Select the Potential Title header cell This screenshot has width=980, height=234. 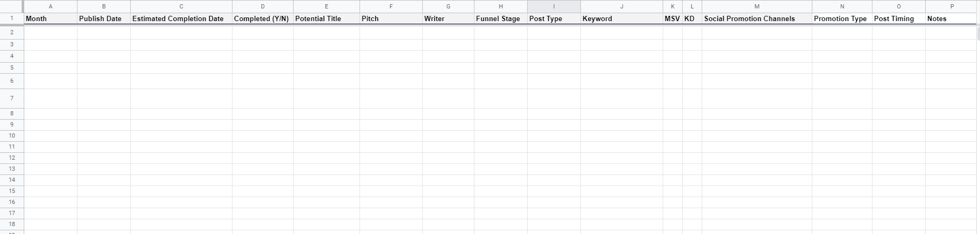tap(326, 18)
